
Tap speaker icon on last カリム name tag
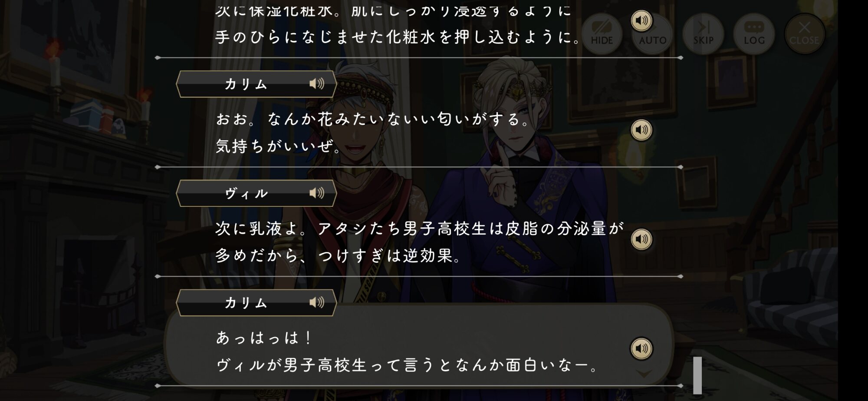pos(317,302)
